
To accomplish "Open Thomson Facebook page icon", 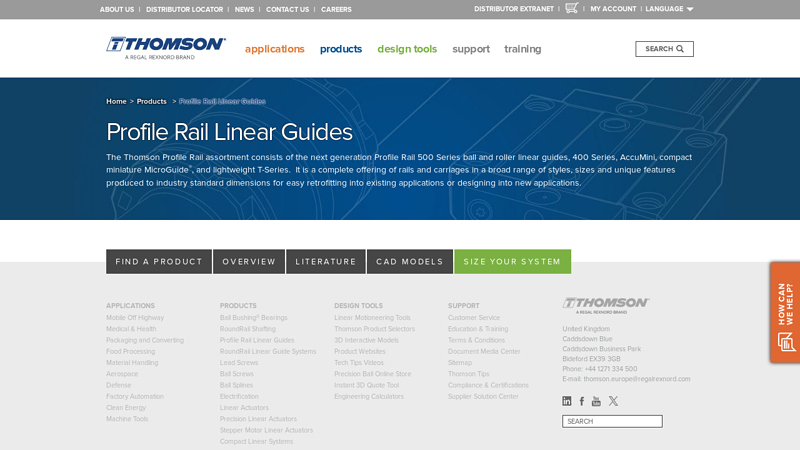I will pyautogui.click(x=582, y=401).
